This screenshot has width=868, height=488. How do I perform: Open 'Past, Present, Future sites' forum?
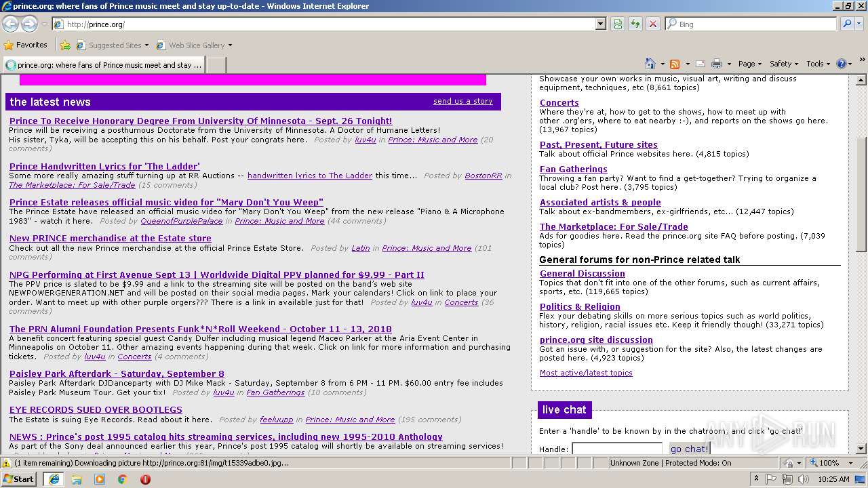pyautogui.click(x=599, y=144)
